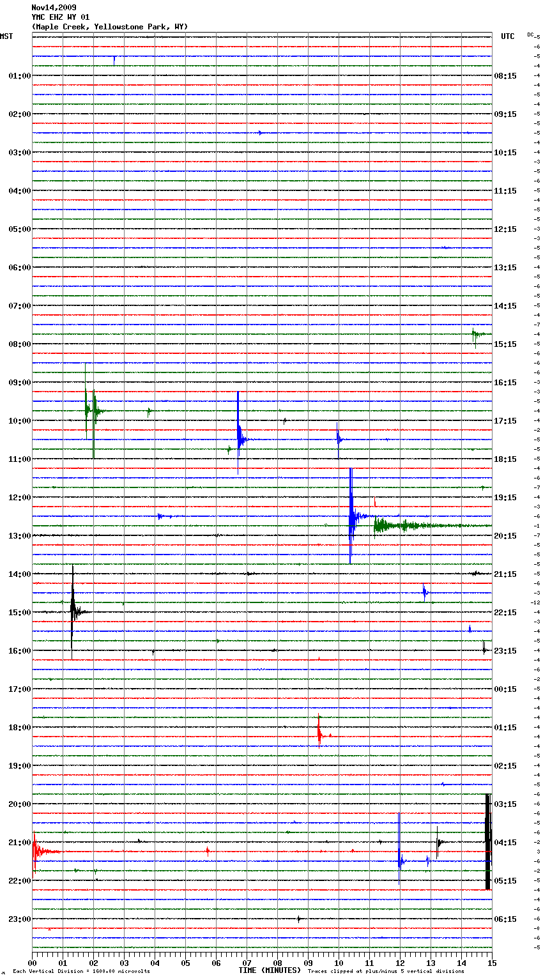Click the 17:15 UTC row label
Image resolution: width=543 pixels, height=980 pixels.
[505, 421]
